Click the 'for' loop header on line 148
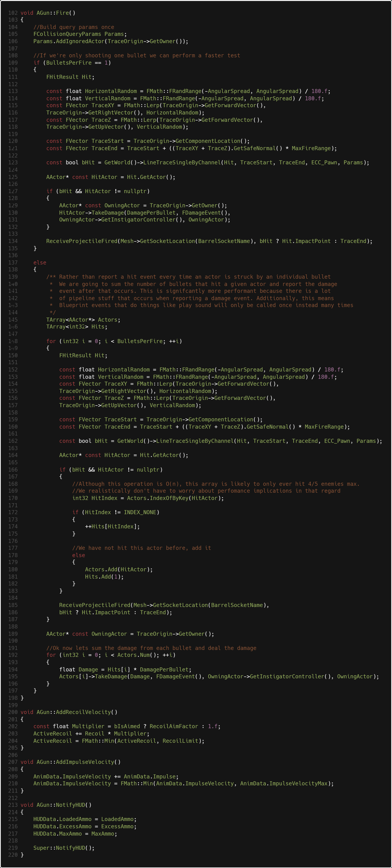 coord(114,341)
